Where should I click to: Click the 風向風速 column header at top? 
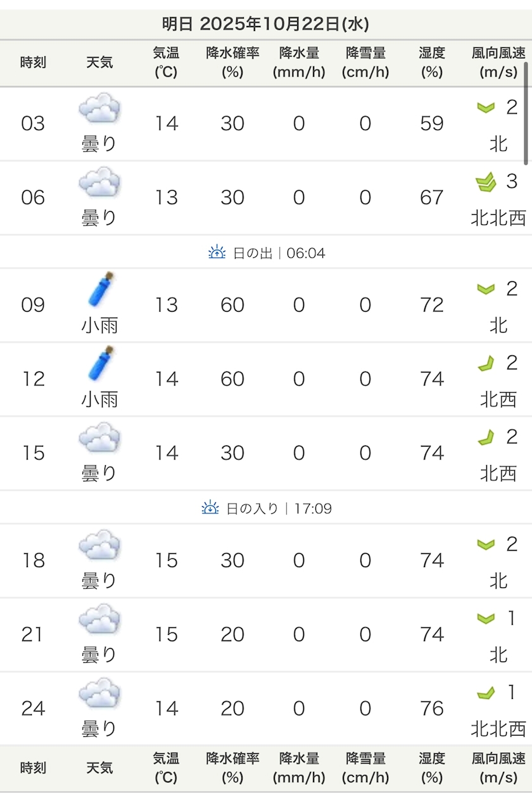498,62
